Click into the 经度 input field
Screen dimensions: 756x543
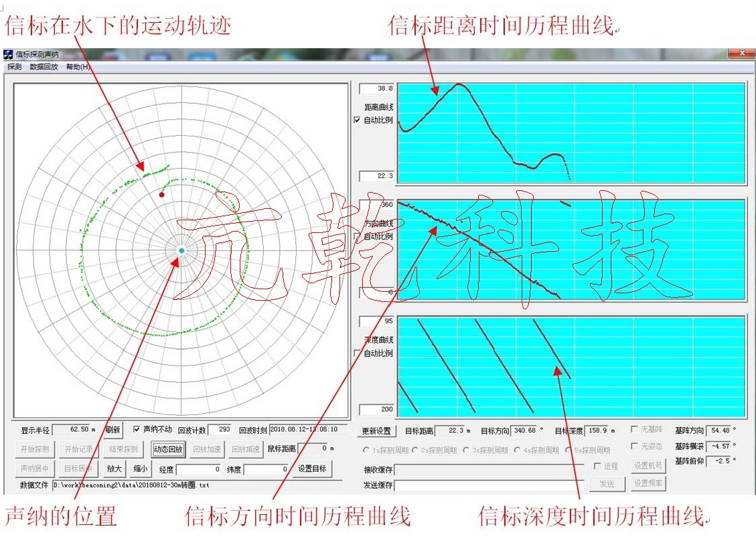point(199,469)
